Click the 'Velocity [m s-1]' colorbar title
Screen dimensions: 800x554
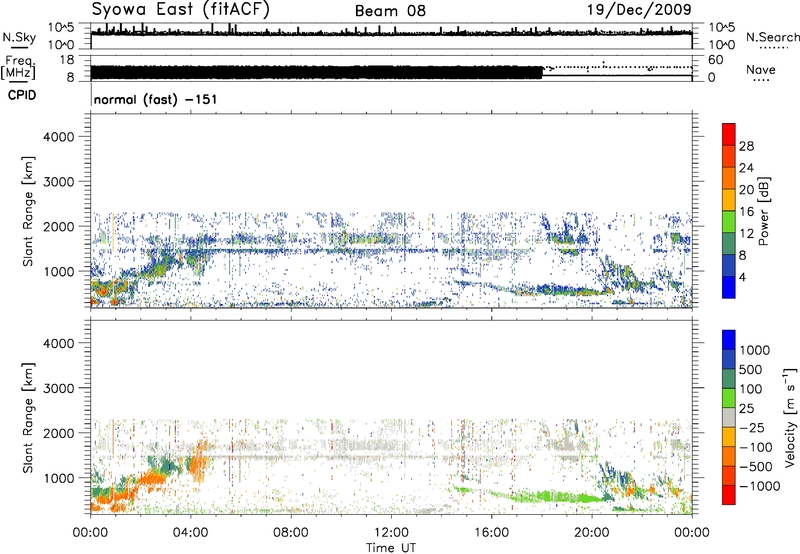[790, 417]
